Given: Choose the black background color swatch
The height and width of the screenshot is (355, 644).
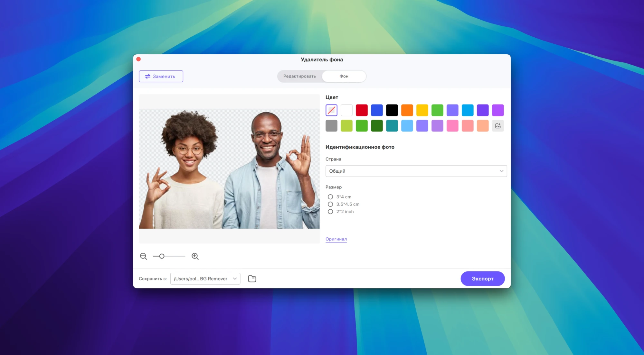Looking at the screenshot, I should coord(392,110).
